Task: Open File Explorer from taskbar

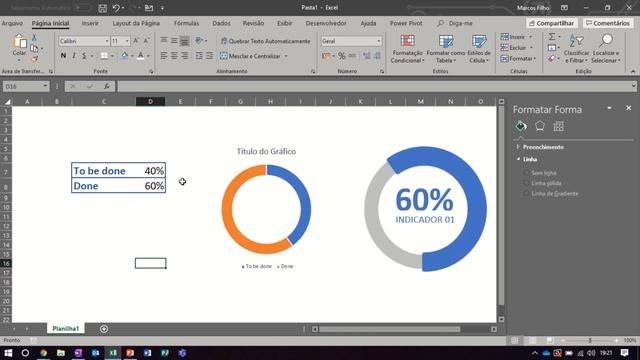Action: click(61, 353)
